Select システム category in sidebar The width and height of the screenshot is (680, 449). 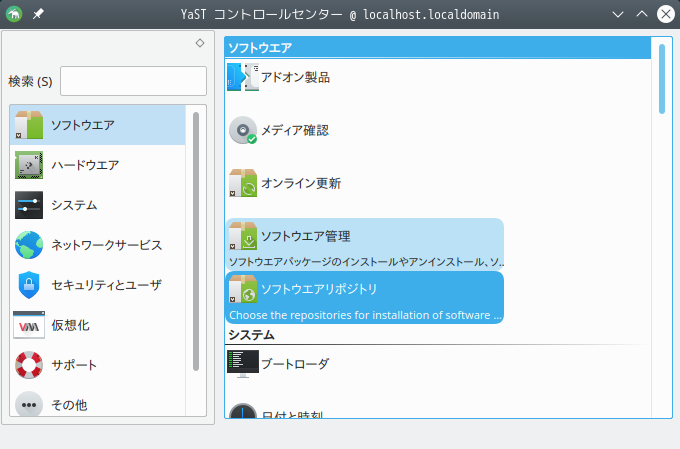tap(74, 205)
